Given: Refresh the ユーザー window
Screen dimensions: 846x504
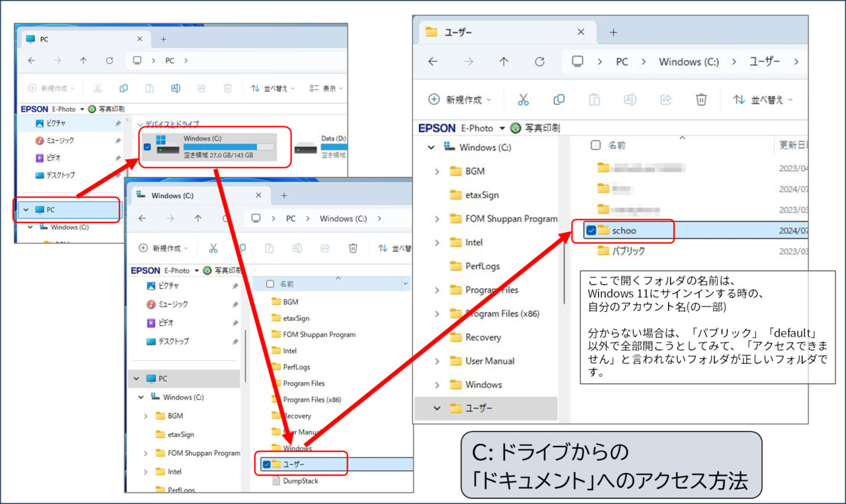Looking at the screenshot, I should click(x=540, y=61).
